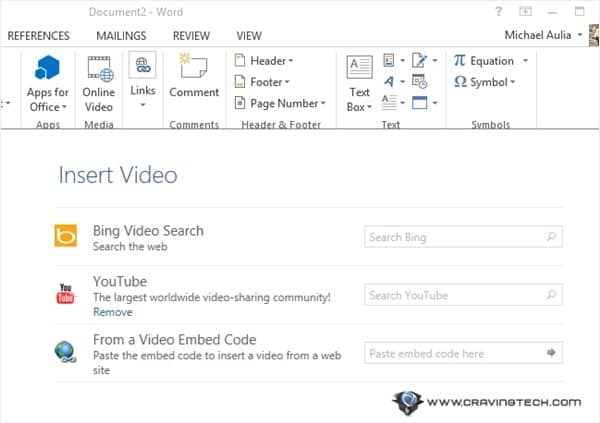The height and width of the screenshot is (423, 600).
Task: Insert a Text Box
Action: pyautogui.click(x=359, y=83)
